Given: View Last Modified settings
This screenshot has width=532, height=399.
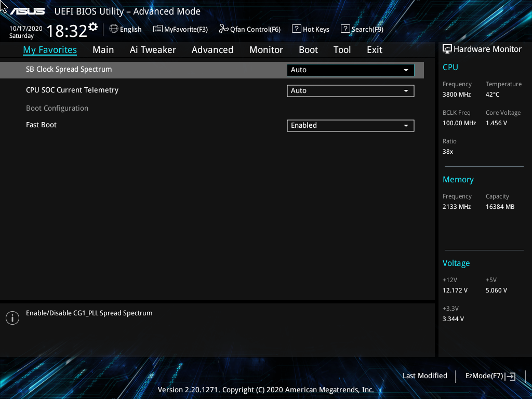Looking at the screenshot, I should 425,376.
